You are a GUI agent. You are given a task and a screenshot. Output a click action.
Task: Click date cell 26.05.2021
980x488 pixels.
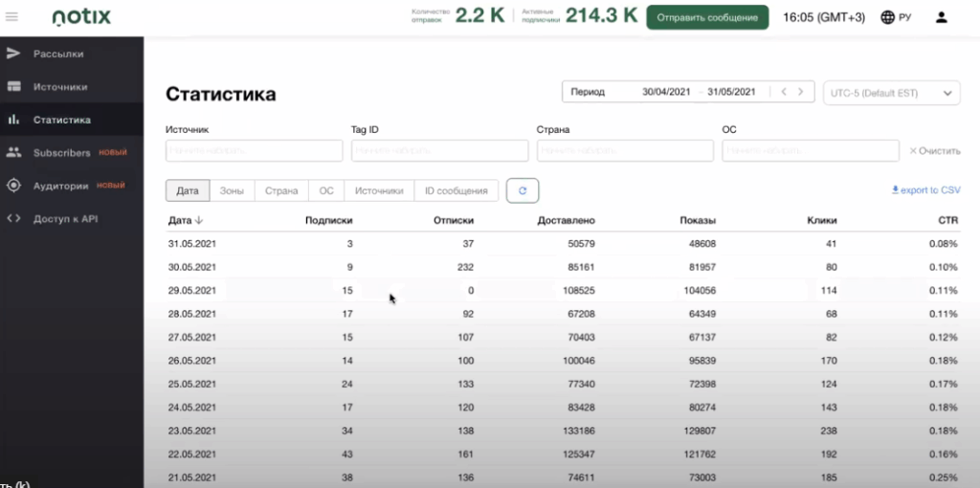click(191, 361)
